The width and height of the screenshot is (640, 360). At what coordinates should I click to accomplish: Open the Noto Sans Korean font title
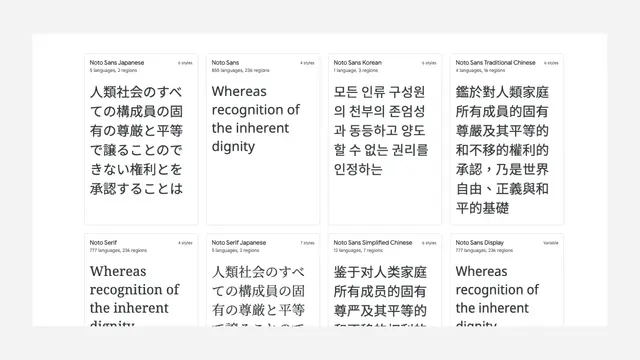[x=358, y=62]
